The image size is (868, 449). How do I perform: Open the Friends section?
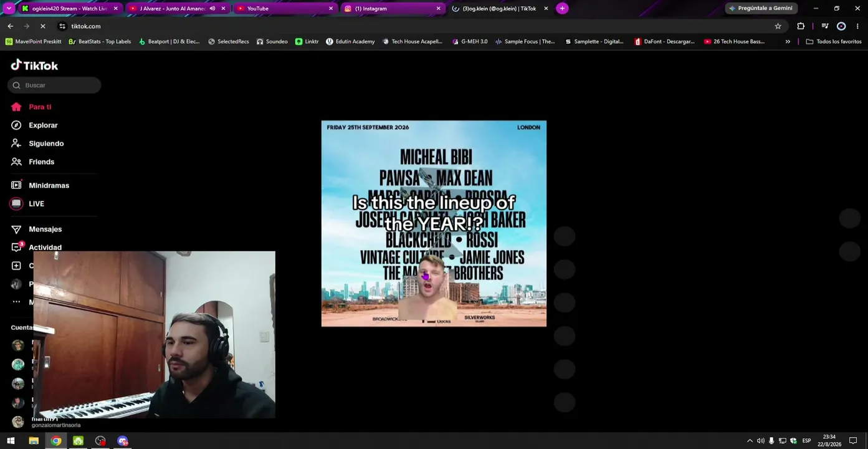click(41, 162)
